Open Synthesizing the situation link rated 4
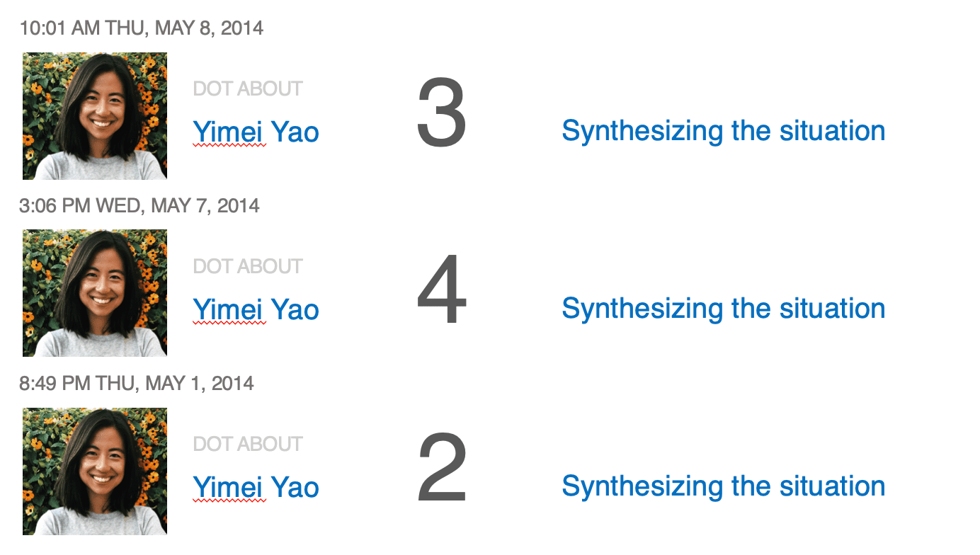Image resolution: width=980 pixels, height=555 pixels. tap(724, 309)
